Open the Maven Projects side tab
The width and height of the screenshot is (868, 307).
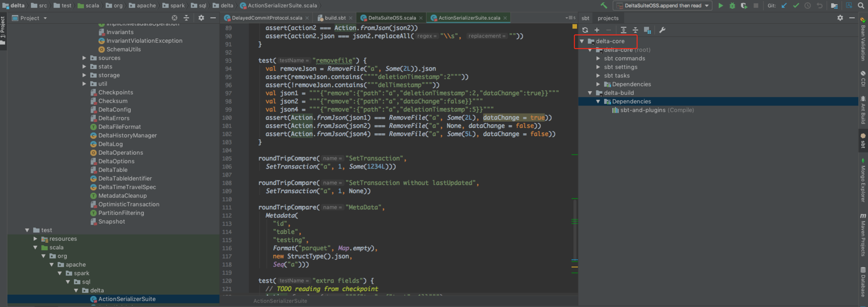coord(863,235)
